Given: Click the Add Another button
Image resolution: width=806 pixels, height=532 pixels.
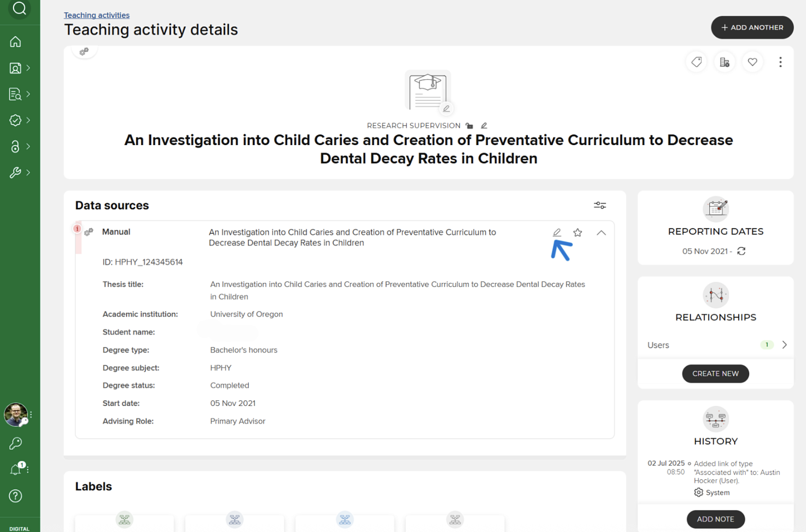Looking at the screenshot, I should (x=752, y=28).
